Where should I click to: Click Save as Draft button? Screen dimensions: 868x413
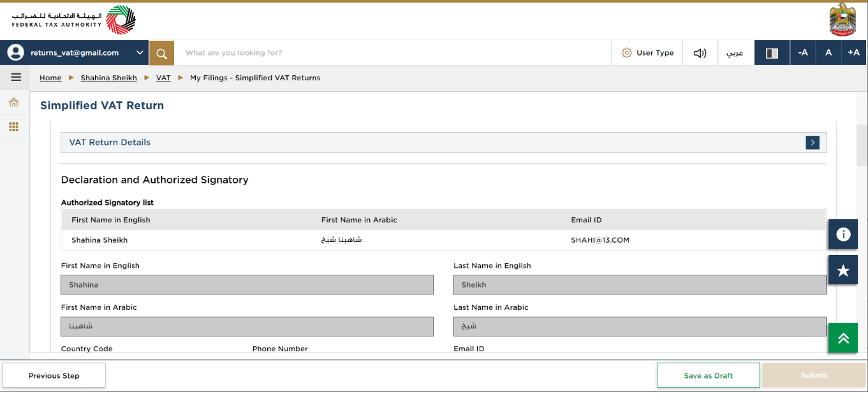click(x=709, y=375)
